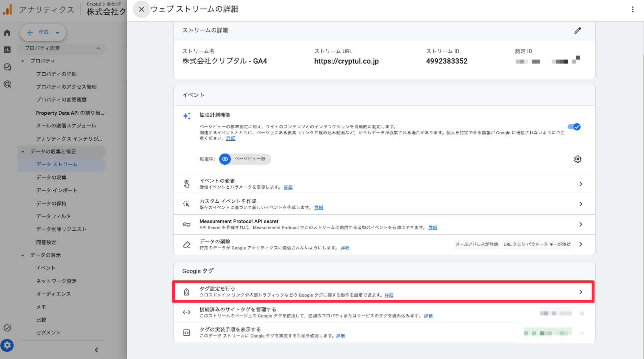Image resolution: width=644 pixels, height=359 pixels.
Task: Open enhanced measurement gear settings
Action: pos(578,159)
